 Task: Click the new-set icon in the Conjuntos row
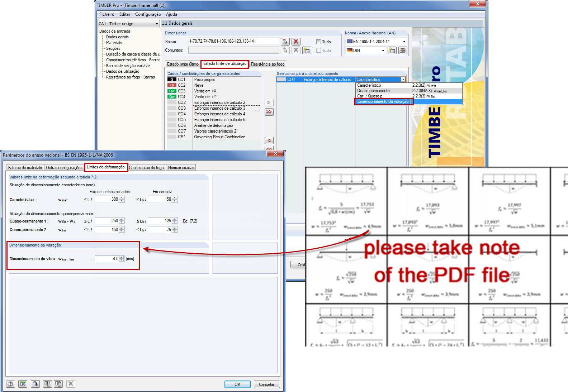[x=307, y=50]
